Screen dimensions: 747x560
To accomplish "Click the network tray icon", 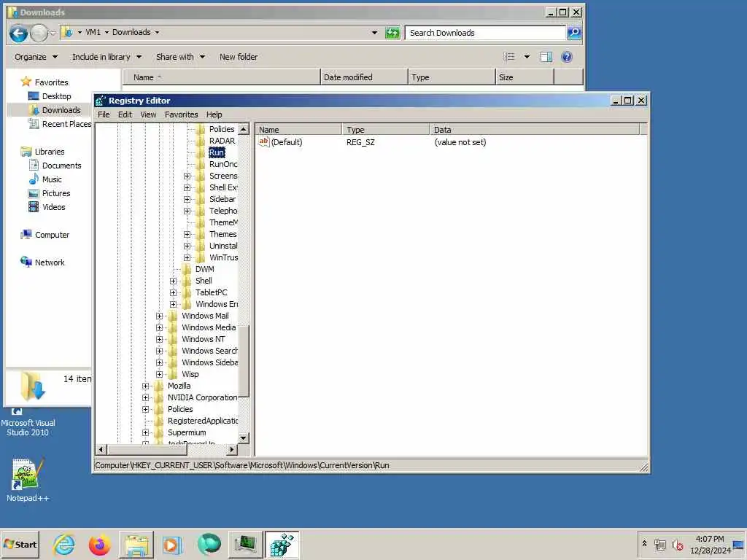I will tap(659, 544).
